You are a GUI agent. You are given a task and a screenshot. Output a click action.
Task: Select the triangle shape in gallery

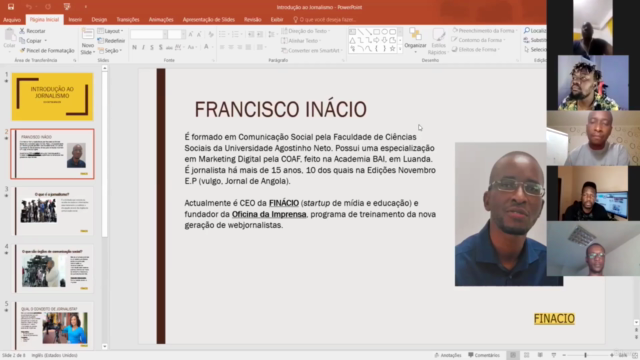click(x=352, y=40)
